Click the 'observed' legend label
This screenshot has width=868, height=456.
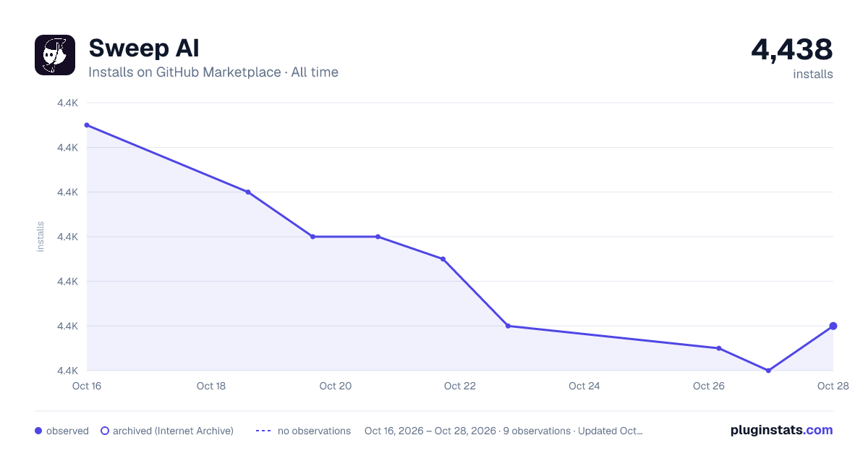pyautogui.click(x=67, y=431)
